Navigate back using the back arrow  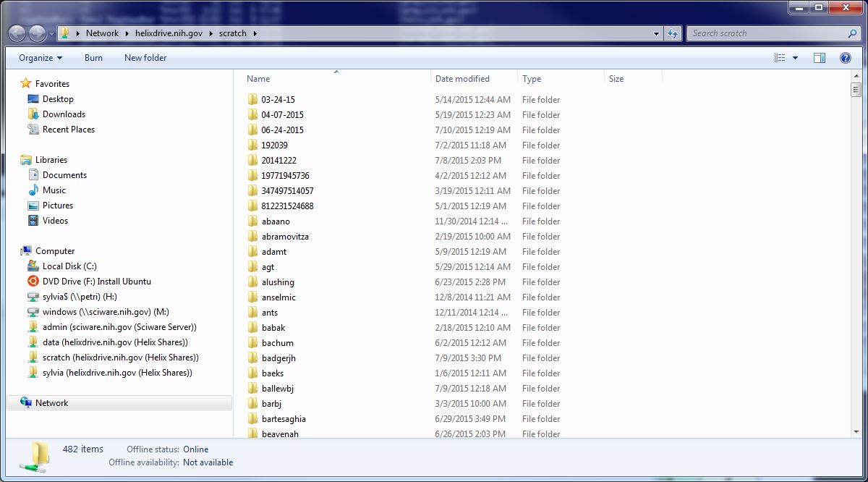click(16, 33)
